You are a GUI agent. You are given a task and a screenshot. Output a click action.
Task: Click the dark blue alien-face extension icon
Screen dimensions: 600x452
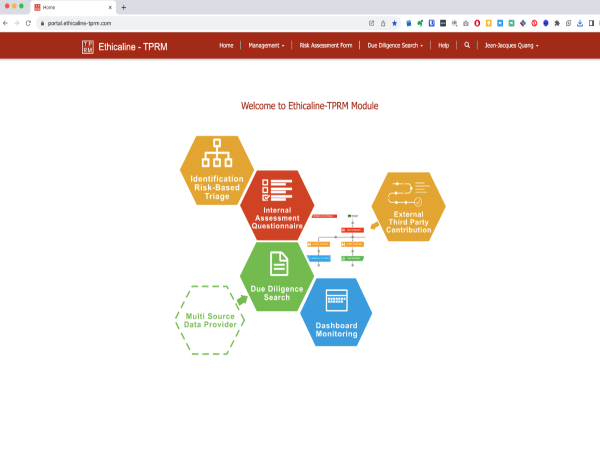point(546,23)
